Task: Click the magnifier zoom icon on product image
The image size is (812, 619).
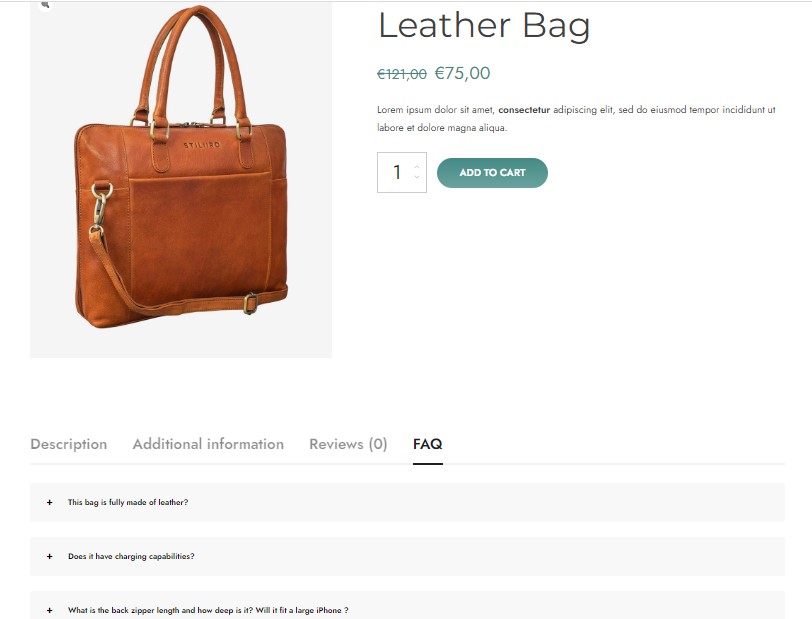Action: coord(45,5)
